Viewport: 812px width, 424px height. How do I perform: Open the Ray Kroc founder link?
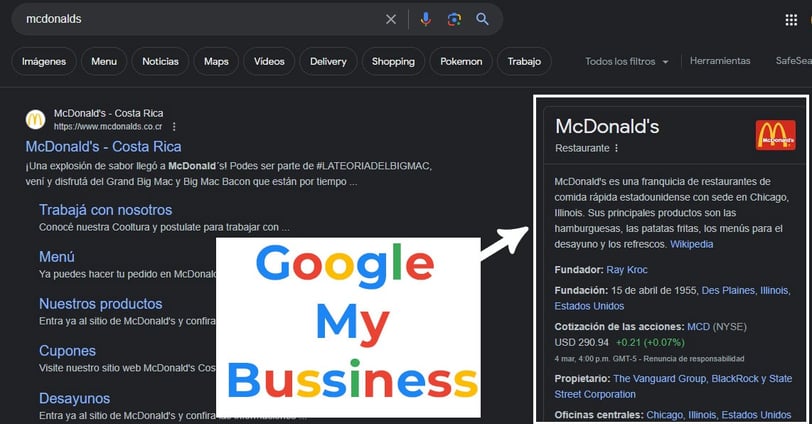tap(627, 270)
